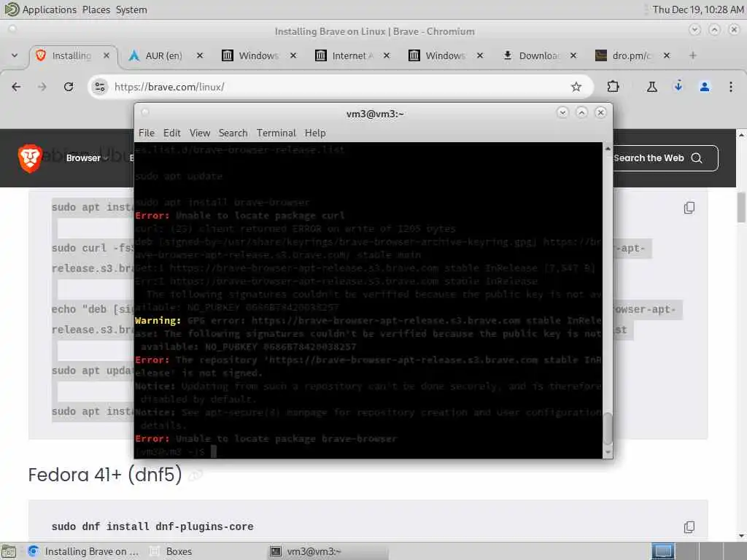The width and height of the screenshot is (747, 560).
Task: Open Chrome Labs flask icon
Action: (651, 87)
